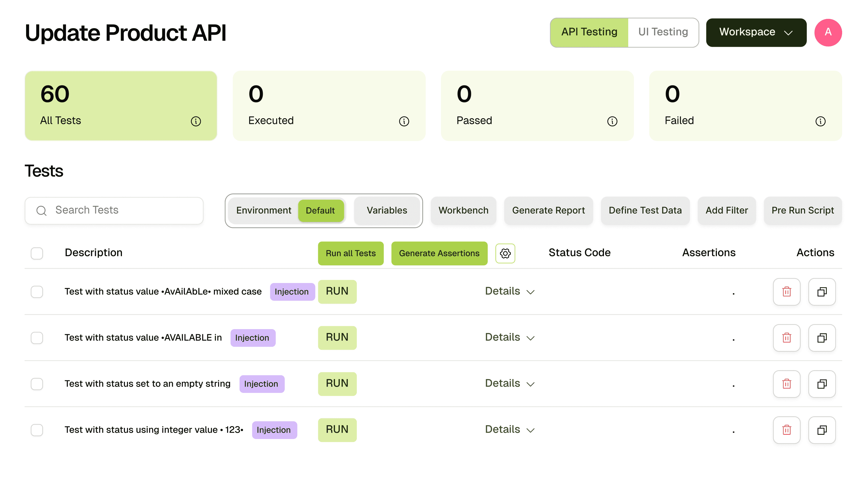Select the API Testing tab
Viewport: 867px width, 504px height.
(x=589, y=32)
